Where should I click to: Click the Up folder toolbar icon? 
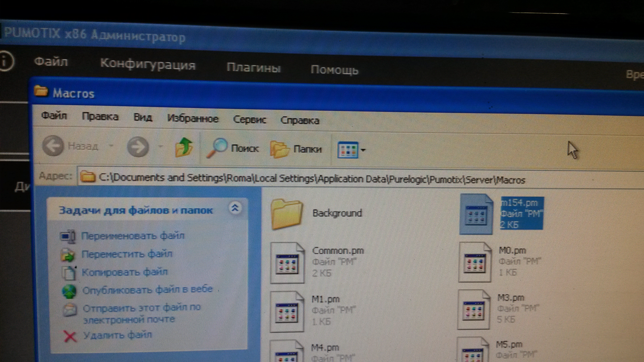(184, 147)
